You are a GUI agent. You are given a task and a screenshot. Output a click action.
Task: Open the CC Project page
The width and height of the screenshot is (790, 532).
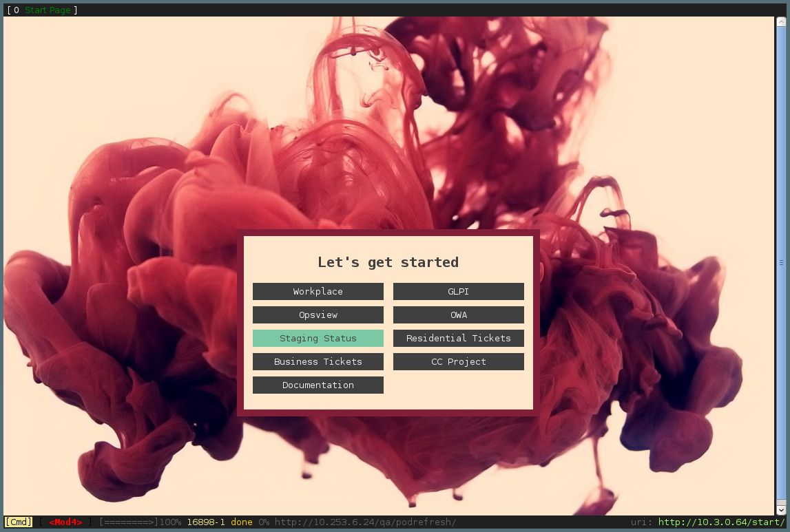point(458,361)
